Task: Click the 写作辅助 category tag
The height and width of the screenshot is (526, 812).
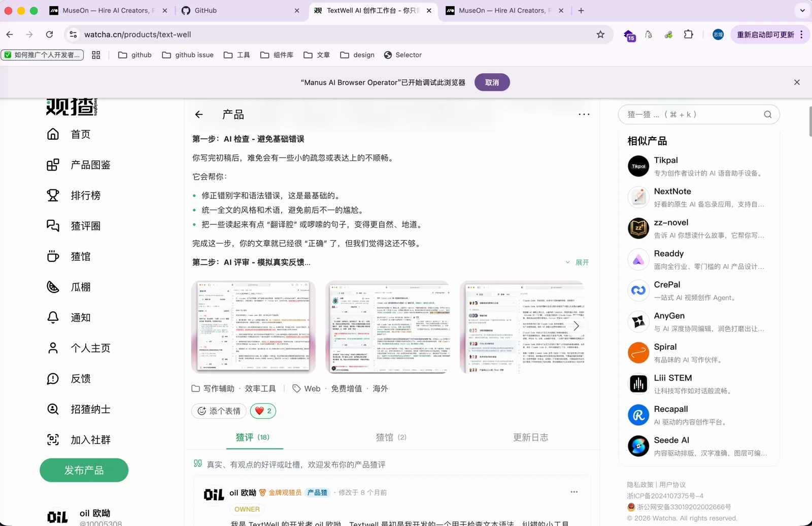Action: pyautogui.click(x=219, y=388)
